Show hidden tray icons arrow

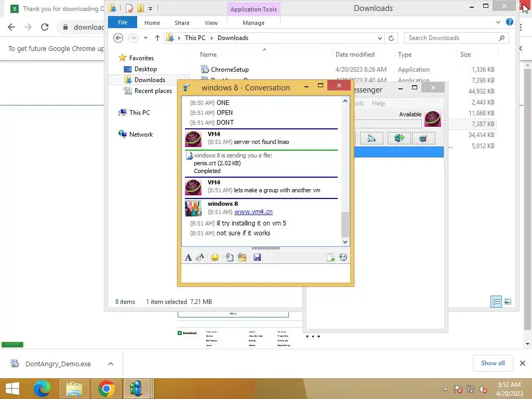click(445, 389)
